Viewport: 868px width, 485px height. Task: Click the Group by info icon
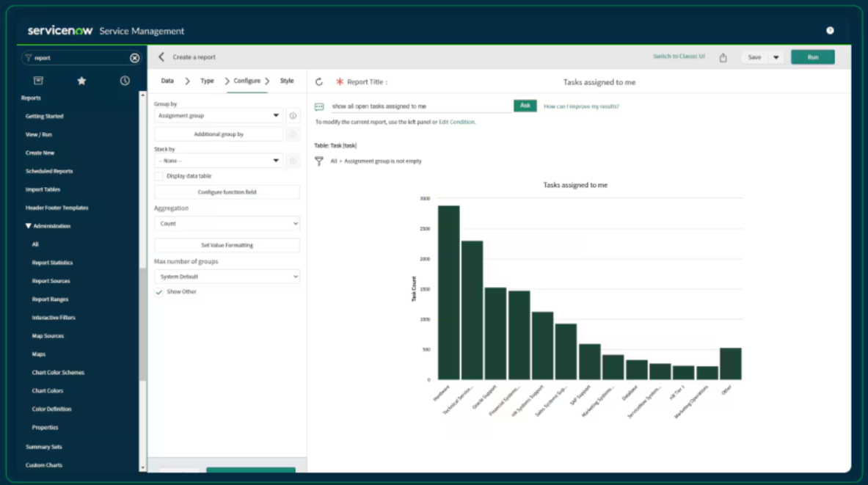coord(293,116)
